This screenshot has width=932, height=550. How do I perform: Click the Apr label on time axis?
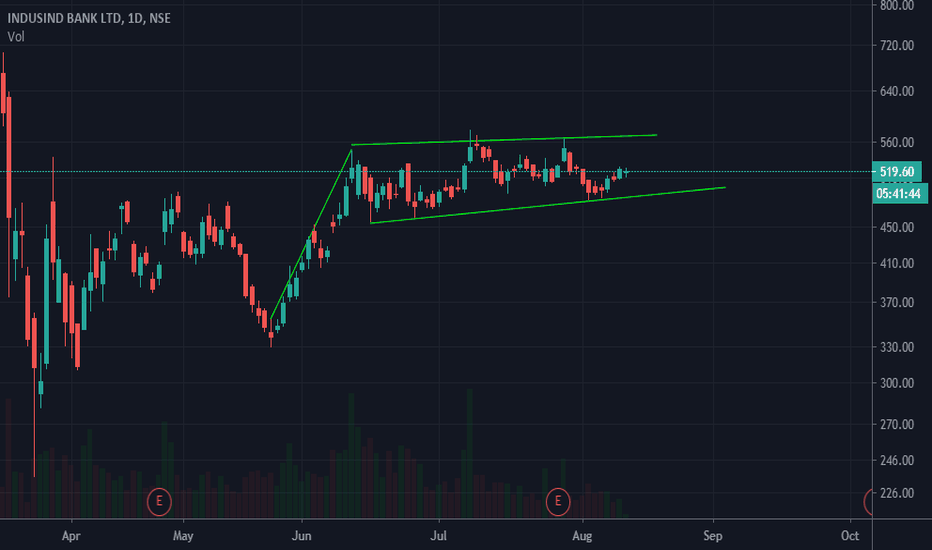coord(71,536)
